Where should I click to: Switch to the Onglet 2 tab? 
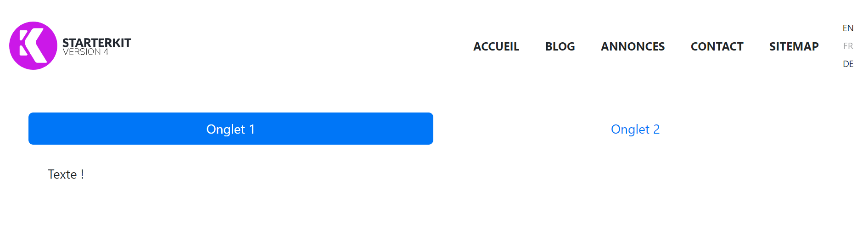coord(635,129)
